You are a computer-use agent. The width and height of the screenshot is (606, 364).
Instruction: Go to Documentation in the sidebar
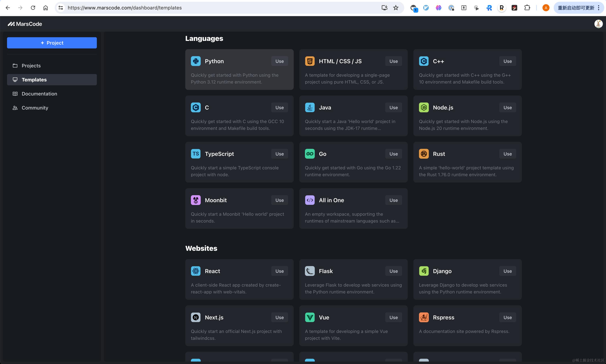tap(39, 94)
